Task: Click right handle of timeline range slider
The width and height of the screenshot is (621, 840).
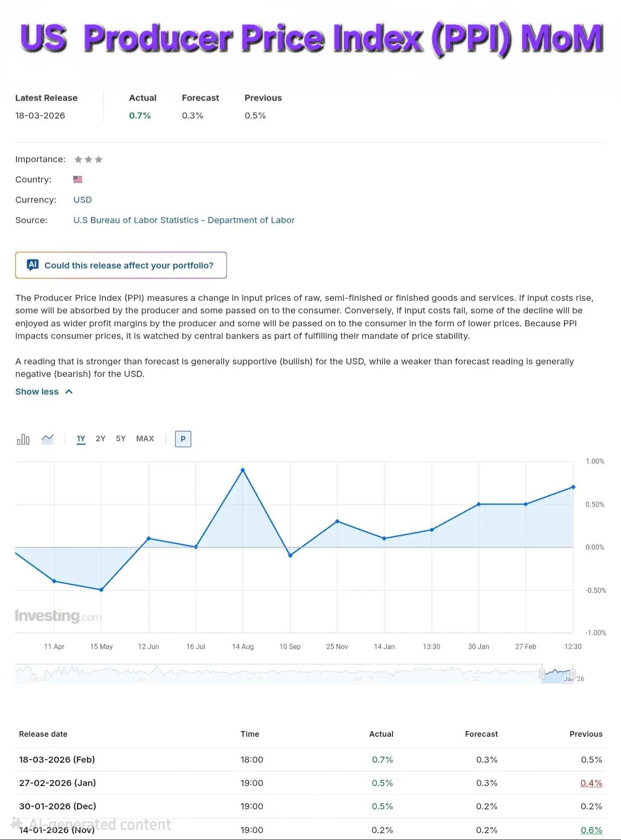Action: 573,674
